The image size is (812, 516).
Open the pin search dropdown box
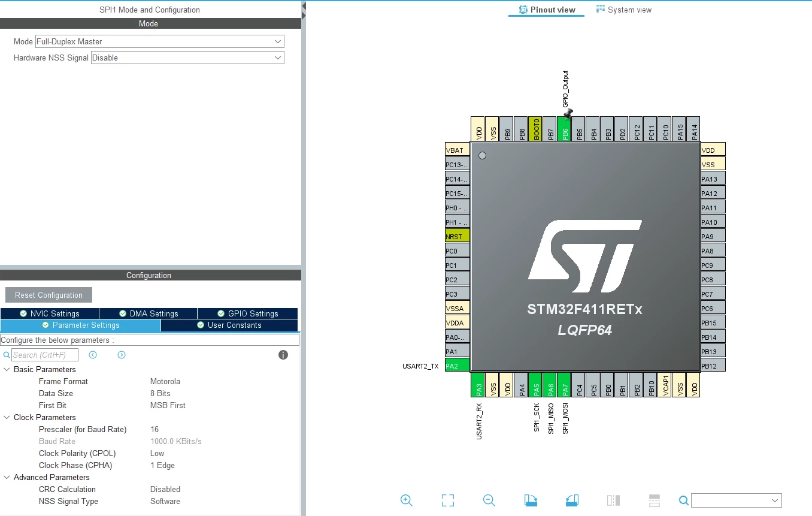click(737, 500)
